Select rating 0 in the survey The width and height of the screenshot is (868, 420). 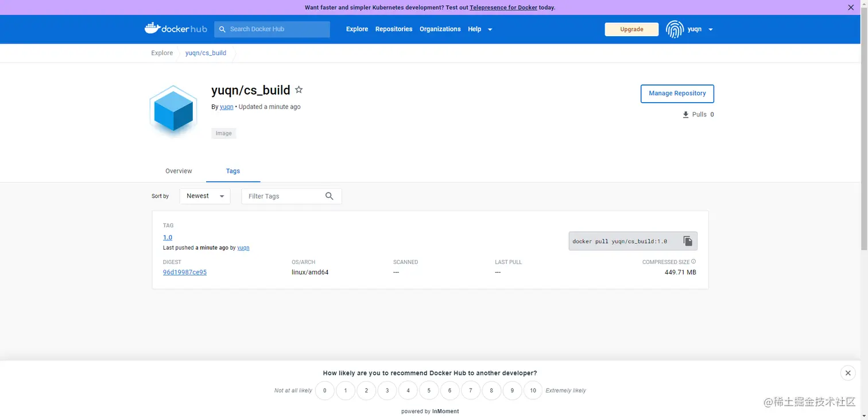pyautogui.click(x=324, y=390)
